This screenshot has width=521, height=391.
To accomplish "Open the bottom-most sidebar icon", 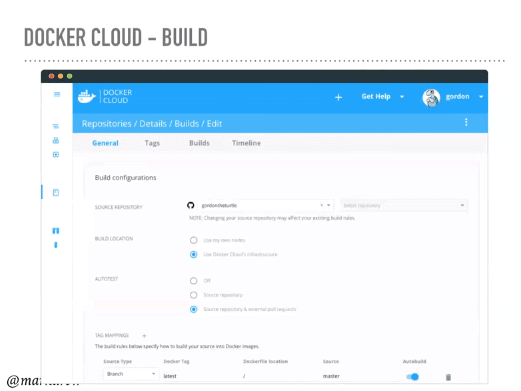I will pos(56,245).
